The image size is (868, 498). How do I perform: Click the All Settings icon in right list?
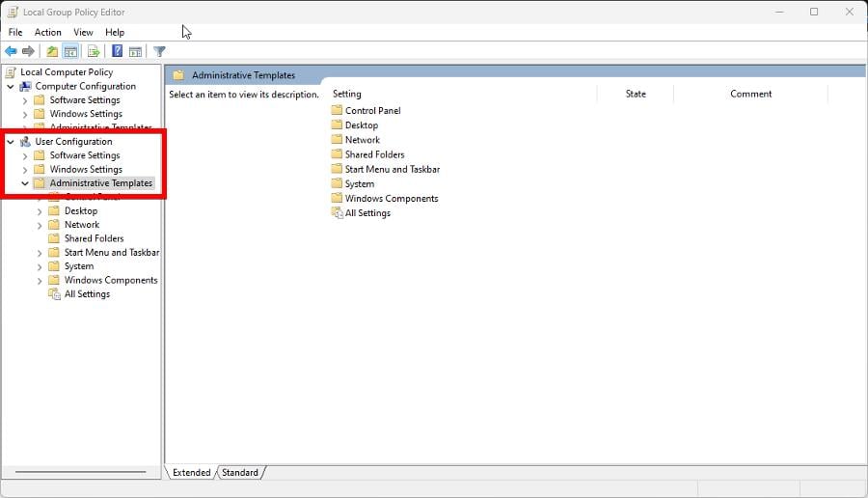click(x=338, y=212)
